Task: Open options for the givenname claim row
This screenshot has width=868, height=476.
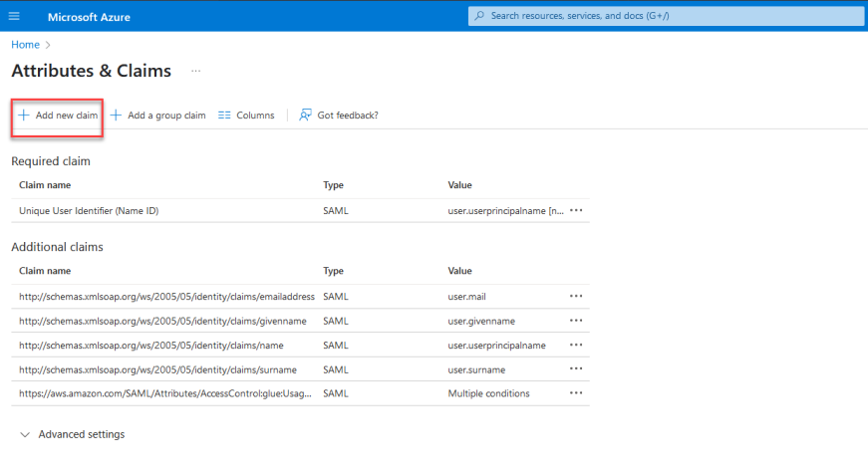Action: coord(576,320)
